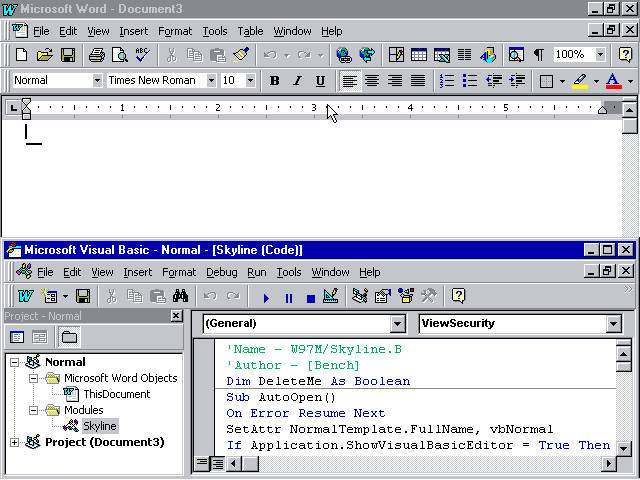Set columns layout in Word

pos(464,55)
